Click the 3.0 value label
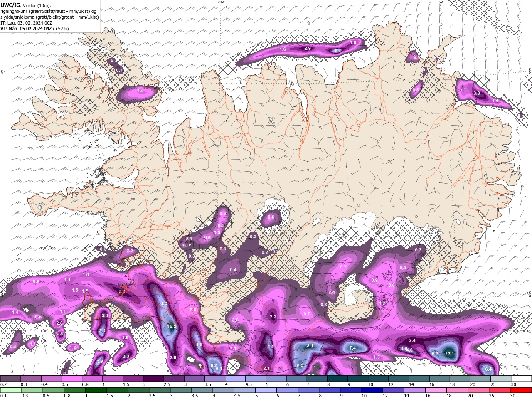Screen dimensions: 532x399 [x=60, y=333]
